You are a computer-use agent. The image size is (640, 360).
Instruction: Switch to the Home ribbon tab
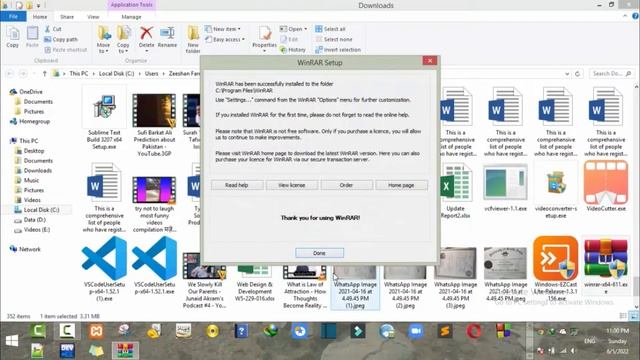40,17
